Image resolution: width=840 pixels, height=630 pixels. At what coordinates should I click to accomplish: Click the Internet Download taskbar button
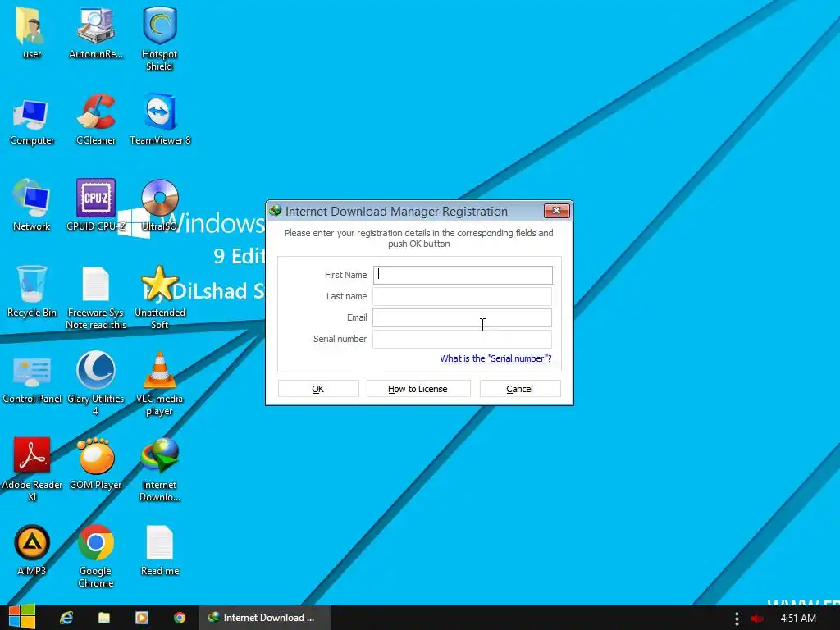coord(265,618)
